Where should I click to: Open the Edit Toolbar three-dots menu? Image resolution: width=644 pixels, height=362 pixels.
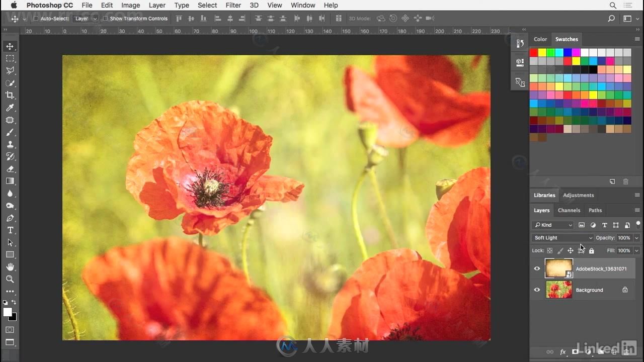click(10, 291)
